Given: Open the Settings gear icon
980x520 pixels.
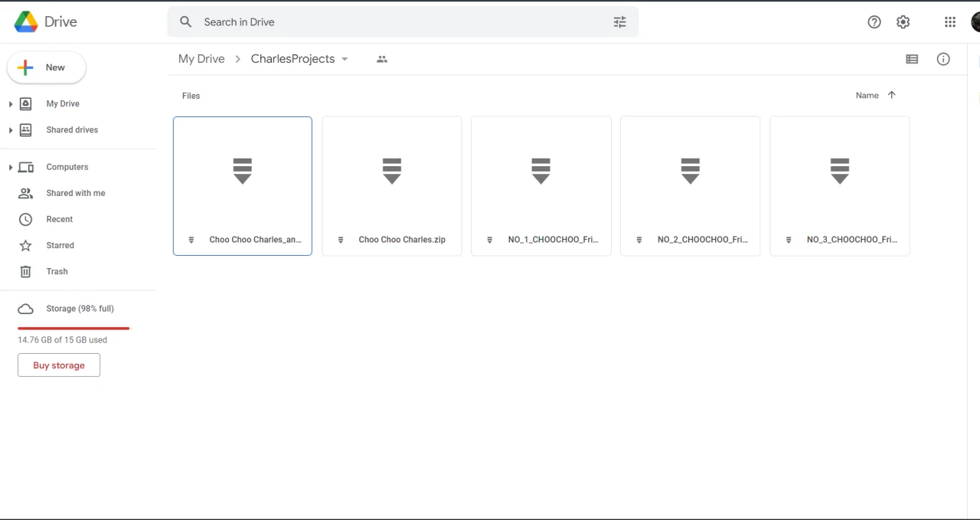Looking at the screenshot, I should [903, 22].
